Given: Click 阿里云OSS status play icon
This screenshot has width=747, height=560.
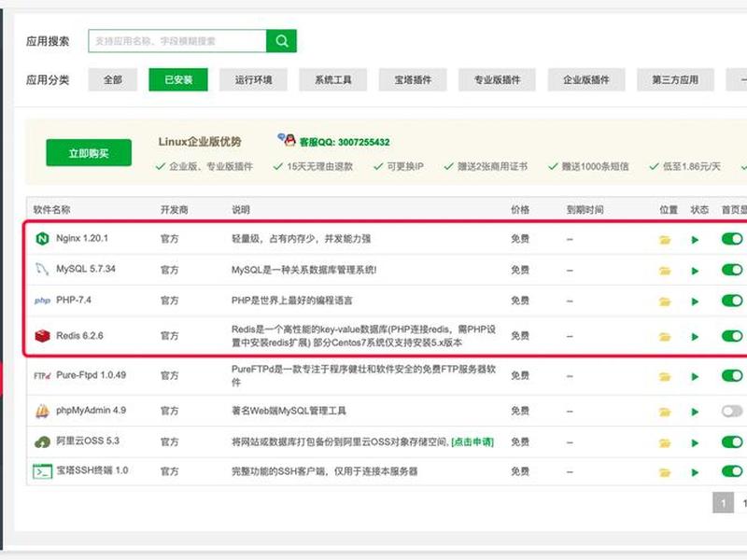Looking at the screenshot, I should tap(695, 442).
